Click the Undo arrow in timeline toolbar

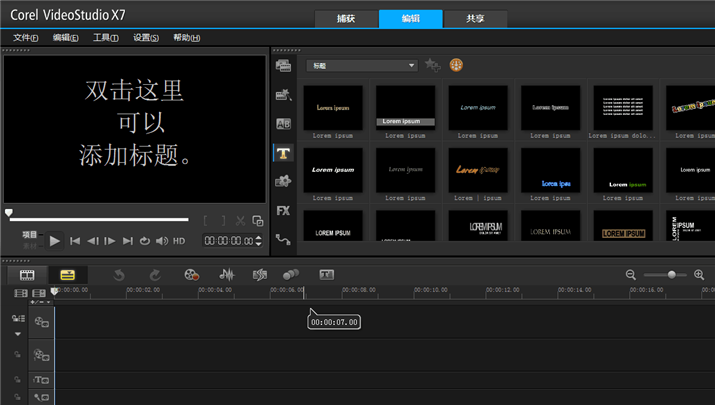[x=119, y=274]
